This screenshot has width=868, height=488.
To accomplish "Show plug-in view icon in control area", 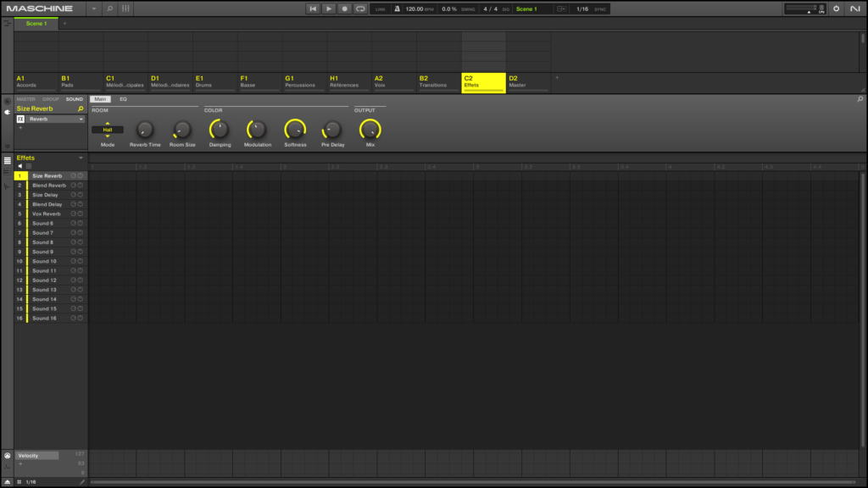I will coord(7,112).
